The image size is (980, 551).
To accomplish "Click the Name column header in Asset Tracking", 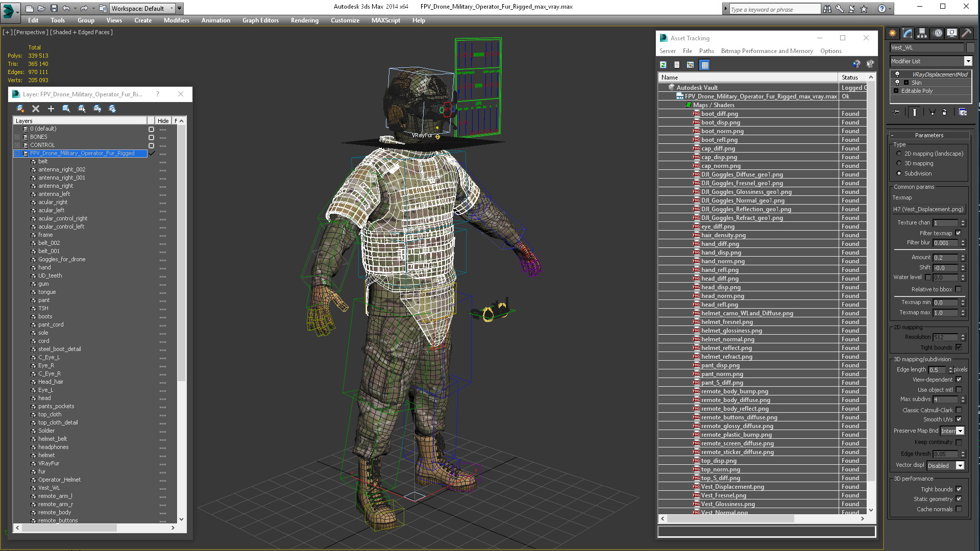I will point(748,78).
